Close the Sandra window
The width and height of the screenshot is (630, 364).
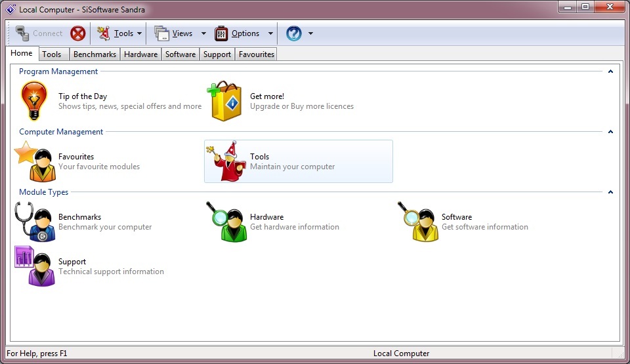[x=610, y=7]
